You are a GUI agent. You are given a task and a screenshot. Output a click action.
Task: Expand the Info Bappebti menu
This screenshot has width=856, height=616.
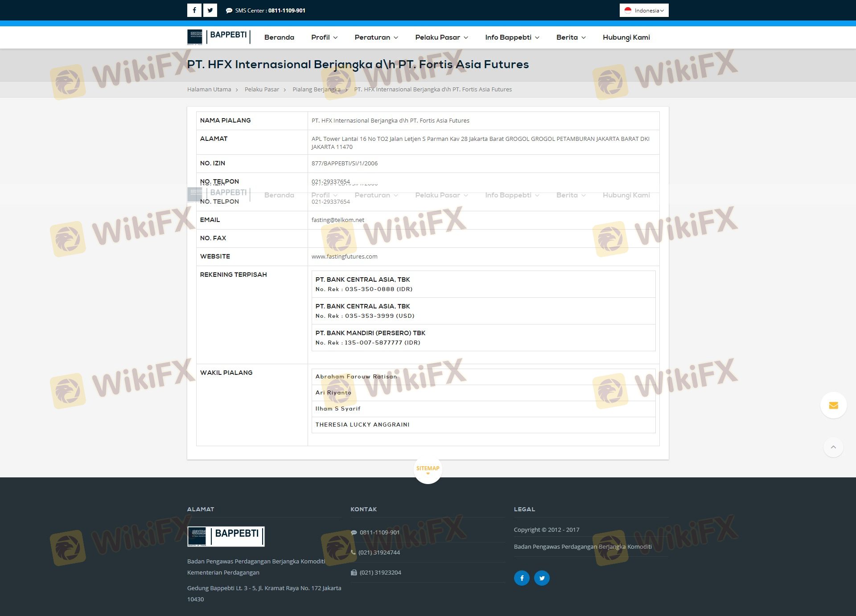[x=512, y=37]
